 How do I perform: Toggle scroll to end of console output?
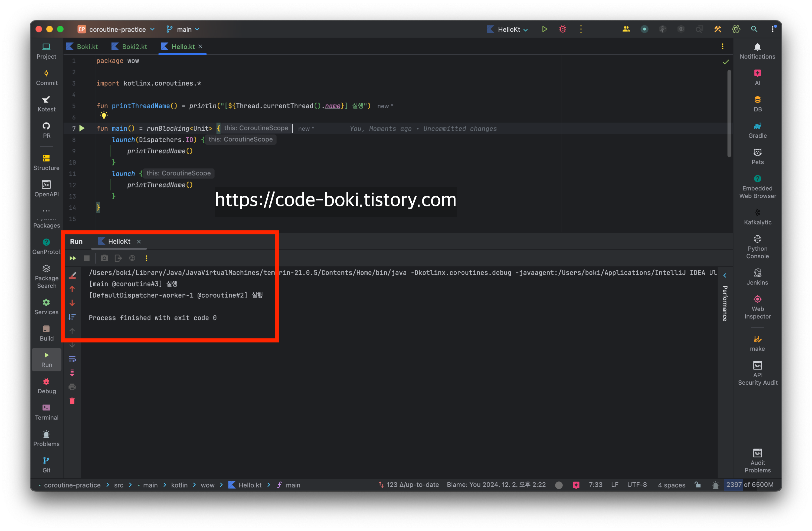[72, 373]
